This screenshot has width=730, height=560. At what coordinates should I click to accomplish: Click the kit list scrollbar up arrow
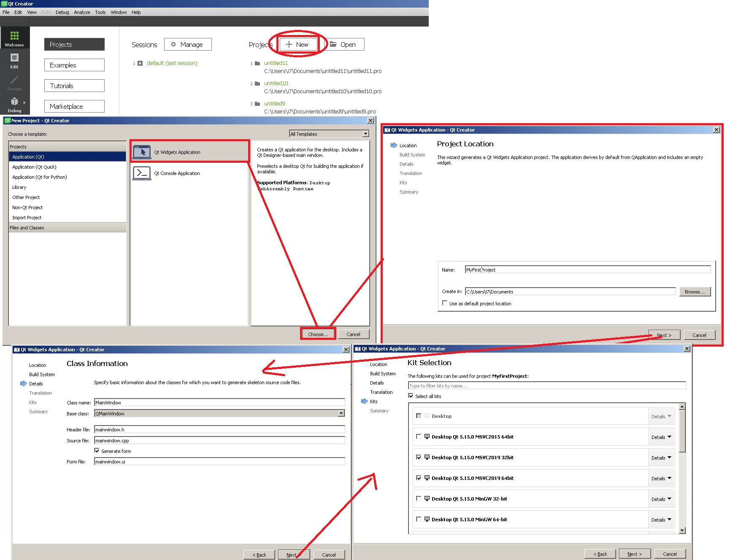pos(682,407)
